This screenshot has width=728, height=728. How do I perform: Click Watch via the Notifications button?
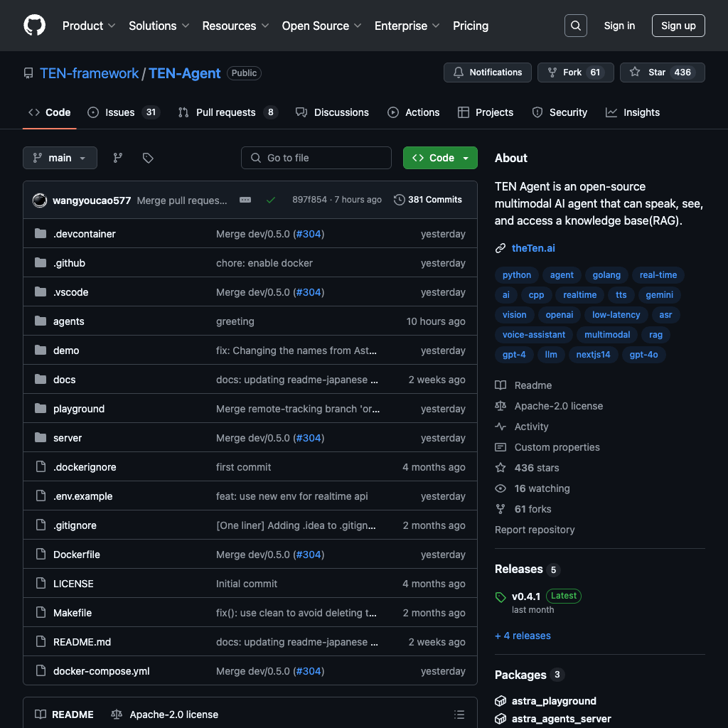[487, 72]
